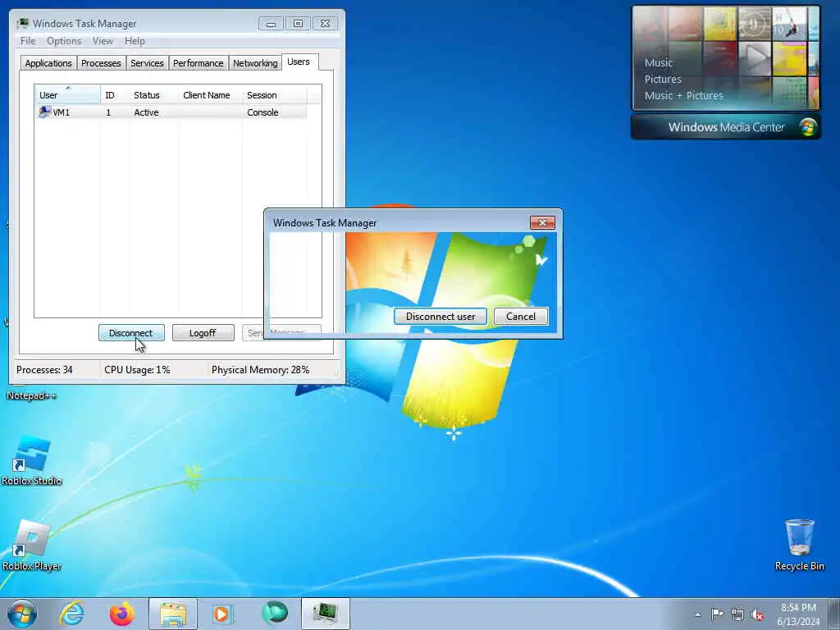Select the Roblox Player desktop shortcut

pyautogui.click(x=32, y=546)
